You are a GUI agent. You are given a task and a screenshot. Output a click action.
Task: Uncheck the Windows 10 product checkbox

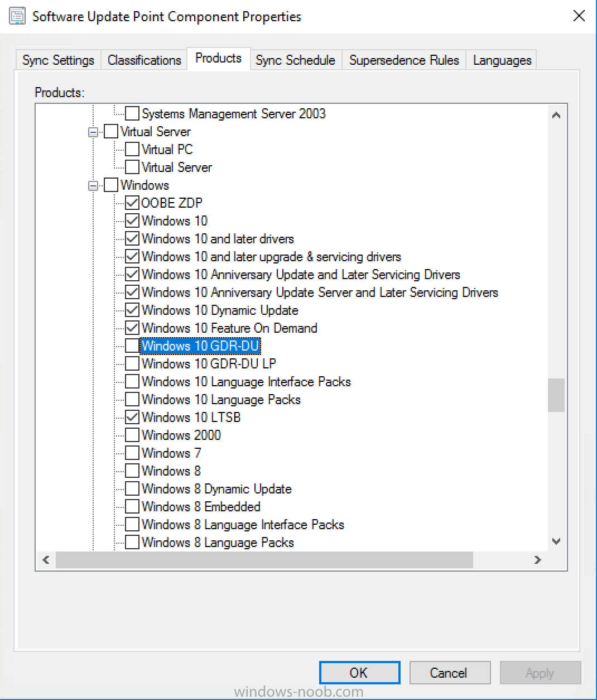tap(132, 221)
